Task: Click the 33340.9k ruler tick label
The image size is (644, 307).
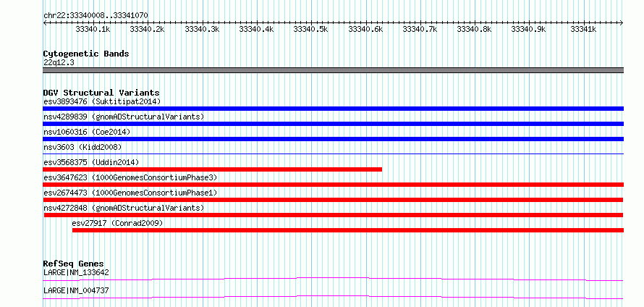Action: [x=528, y=29]
